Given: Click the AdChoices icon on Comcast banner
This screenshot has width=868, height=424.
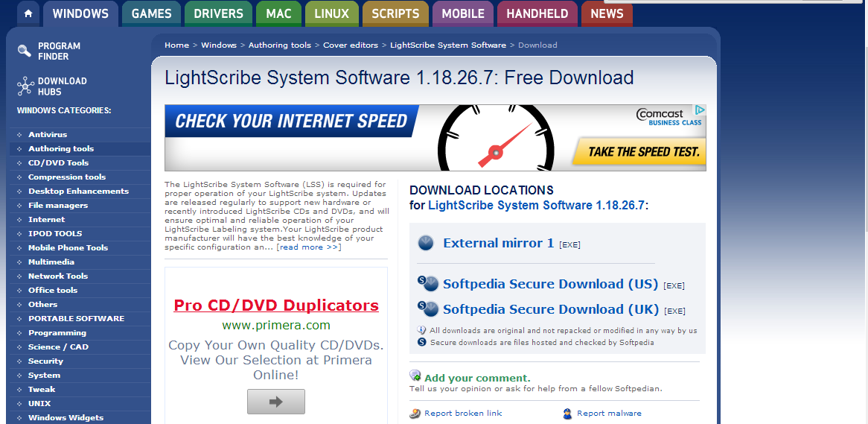Looking at the screenshot, I should (700, 110).
